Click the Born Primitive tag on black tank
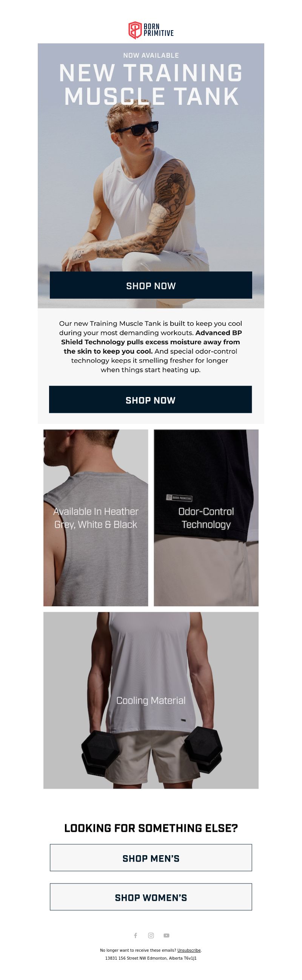The height and width of the screenshot is (980, 302). pyautogui.click(x=179, y=498)
